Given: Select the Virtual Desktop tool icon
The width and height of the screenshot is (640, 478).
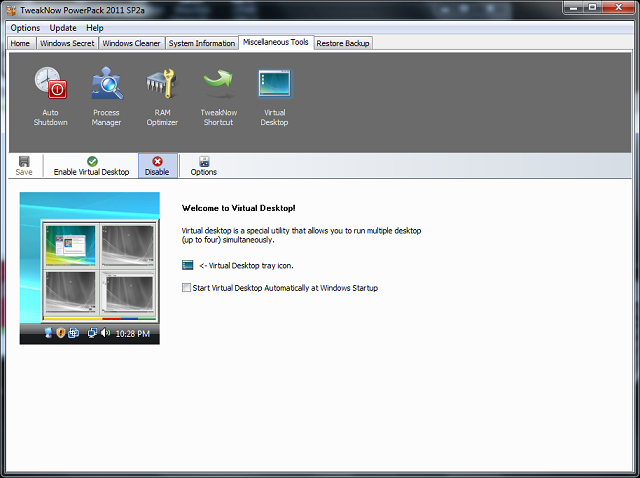Looking at the screenshot, I should 274,97.
